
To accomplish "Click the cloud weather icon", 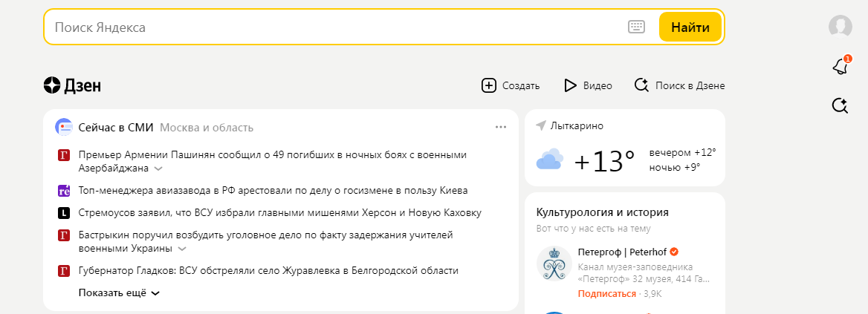I will [550, 160].
